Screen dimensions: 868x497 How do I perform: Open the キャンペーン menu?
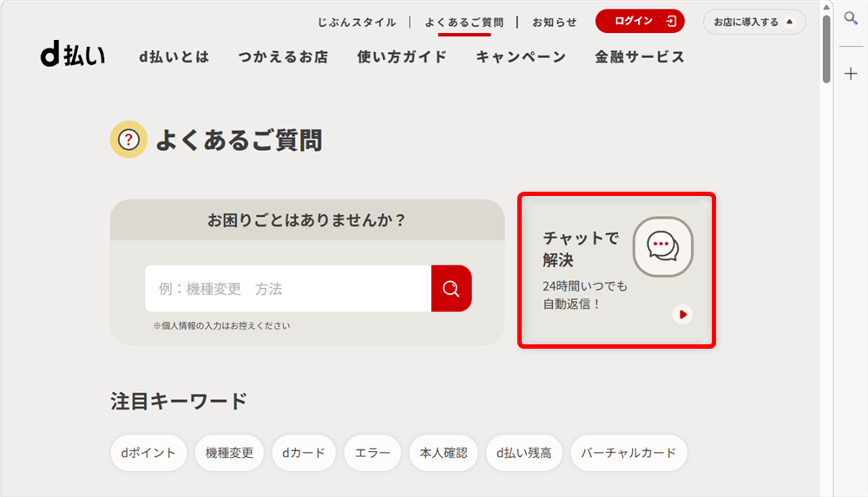[x=521, y=56]
